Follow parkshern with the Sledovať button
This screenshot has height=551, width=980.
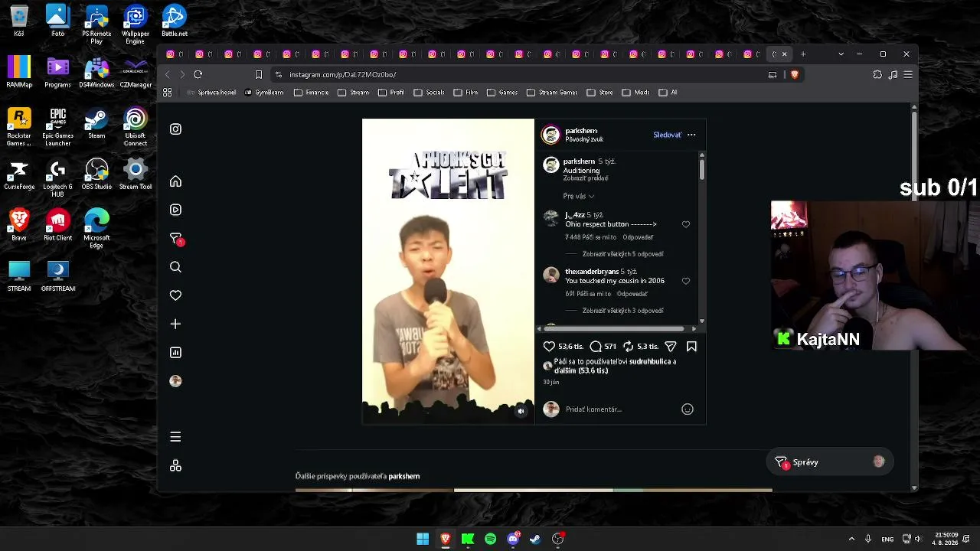(x=667, y=135)
